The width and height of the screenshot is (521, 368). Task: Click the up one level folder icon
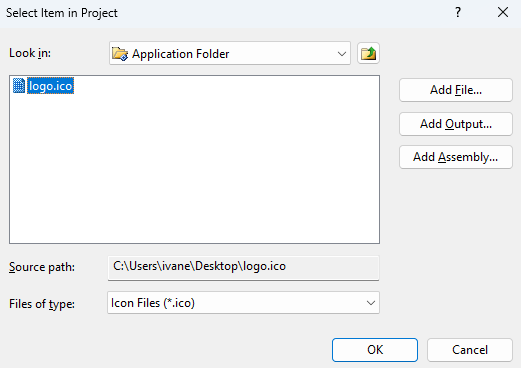point(368,53)
